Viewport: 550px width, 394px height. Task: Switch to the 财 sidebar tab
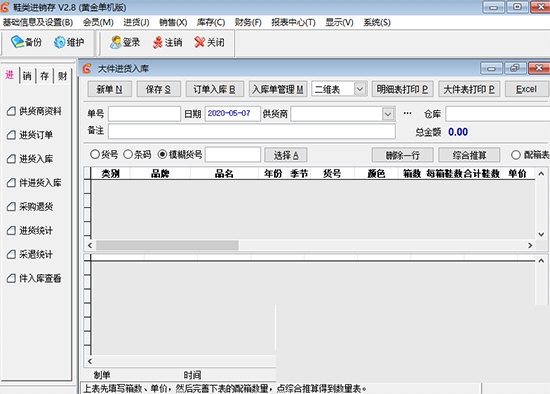(62, 76)
